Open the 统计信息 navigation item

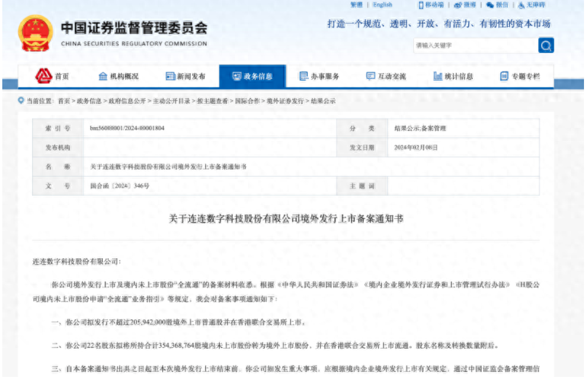tap(453, 76)
